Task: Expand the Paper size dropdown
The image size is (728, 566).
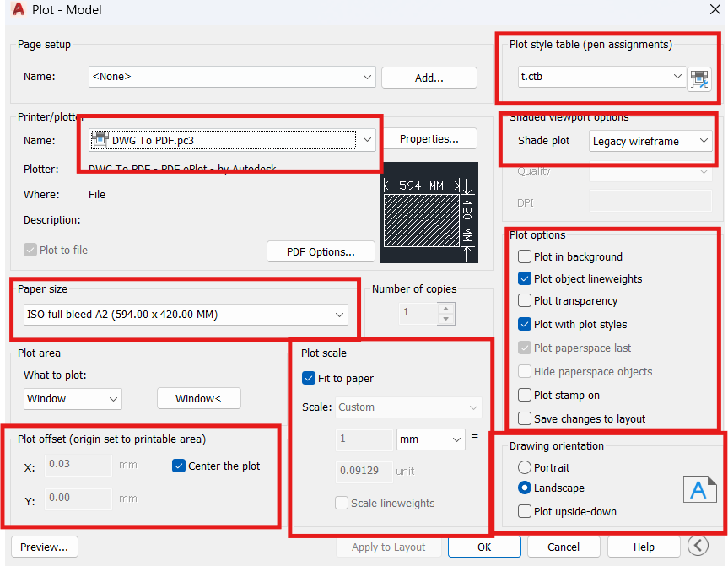Action: pyautogui.click(x=339, y=315)
